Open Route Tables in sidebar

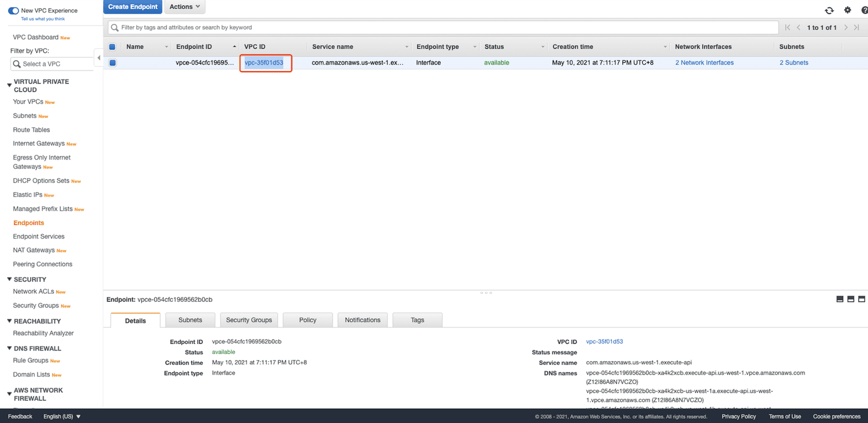coord(31,130)
